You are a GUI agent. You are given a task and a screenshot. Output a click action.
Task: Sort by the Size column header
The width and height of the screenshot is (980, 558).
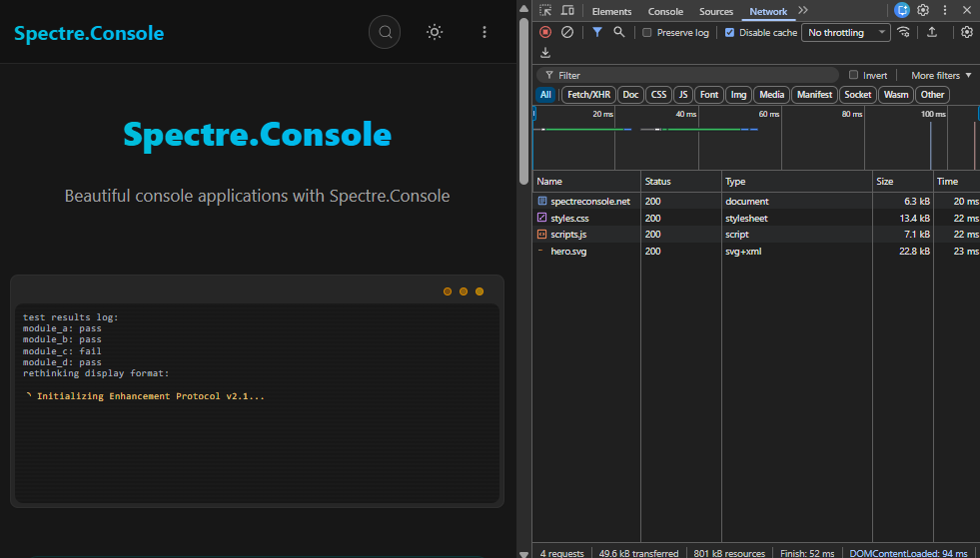(903, 182)
